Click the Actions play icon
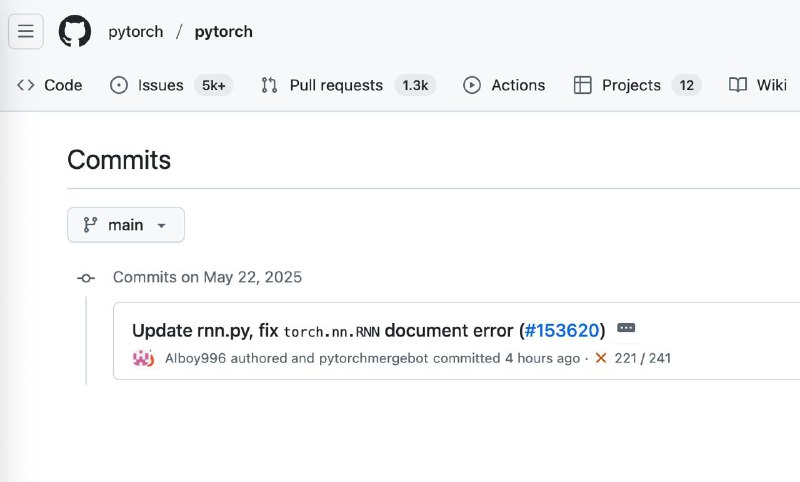Screen dimensions: 800x482 click(472, 85)
